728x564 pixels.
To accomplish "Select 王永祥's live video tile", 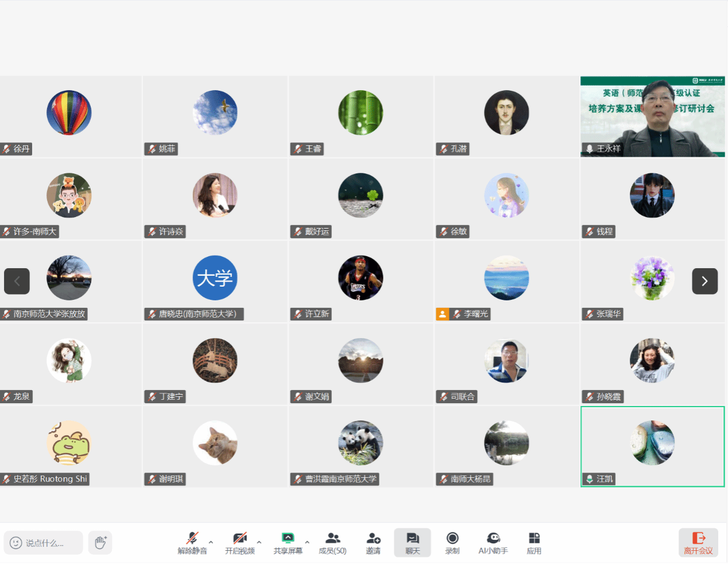I will tap(652, 117).
